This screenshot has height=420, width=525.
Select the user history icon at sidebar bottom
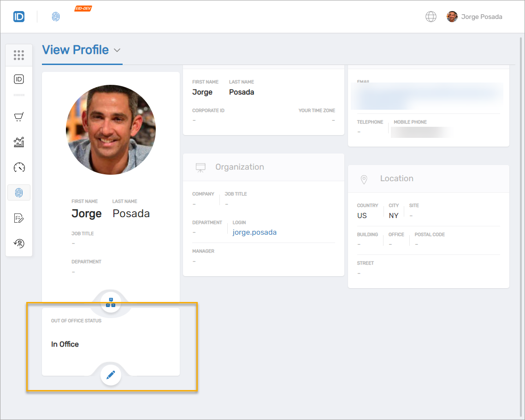19,243
